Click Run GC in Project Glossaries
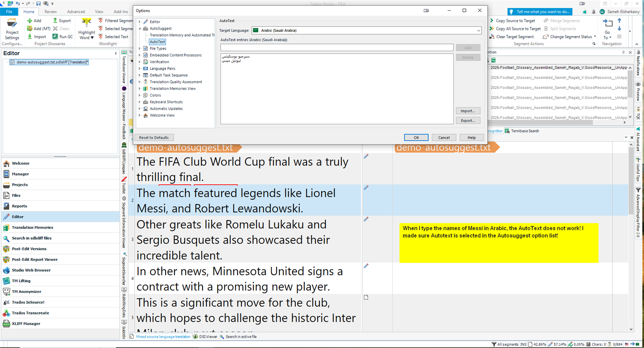The height and width of the screenshot is (348, 644). [63, 36]
